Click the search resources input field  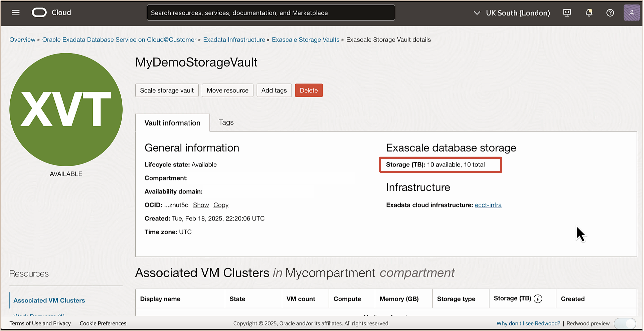click(271, 13)
